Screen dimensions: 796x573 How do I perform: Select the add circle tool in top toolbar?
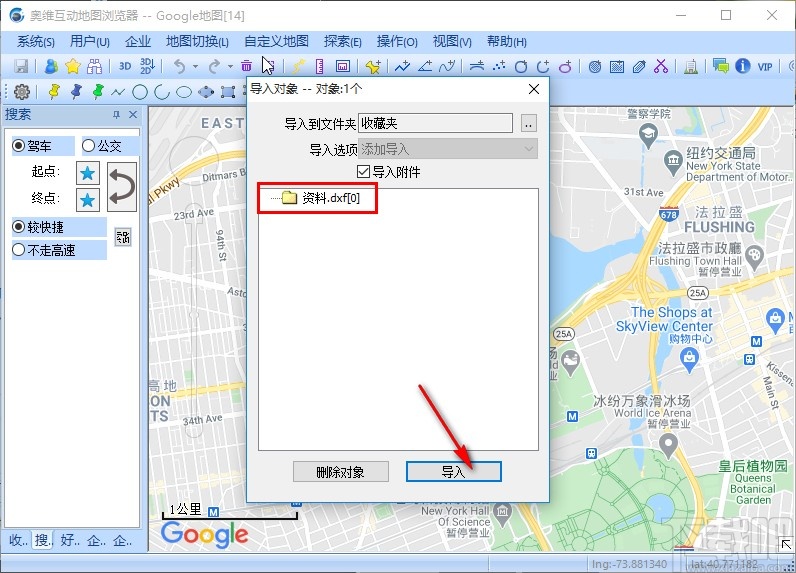pos(521,66)
